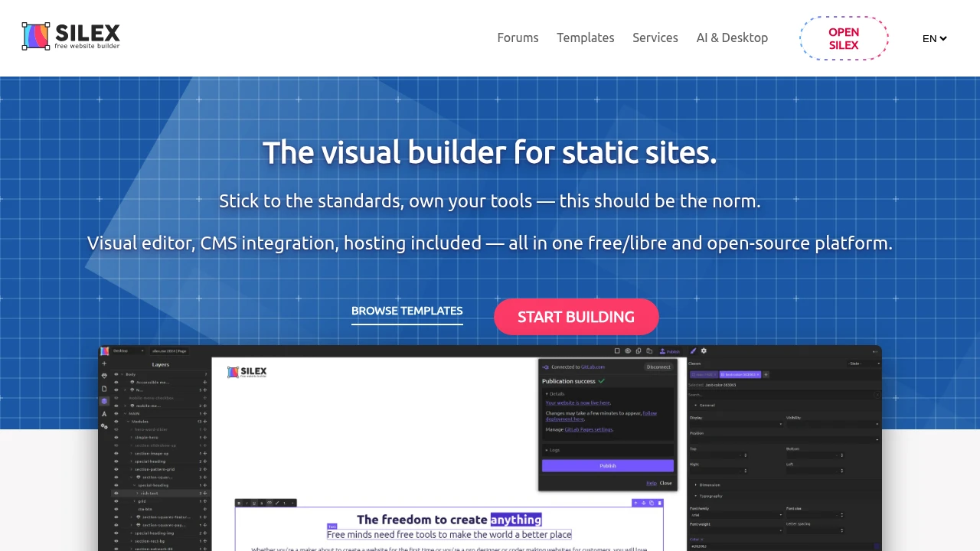Click the plus icon to add a class
This screenshot has width=980, height=551.
(x=766, y=374)
